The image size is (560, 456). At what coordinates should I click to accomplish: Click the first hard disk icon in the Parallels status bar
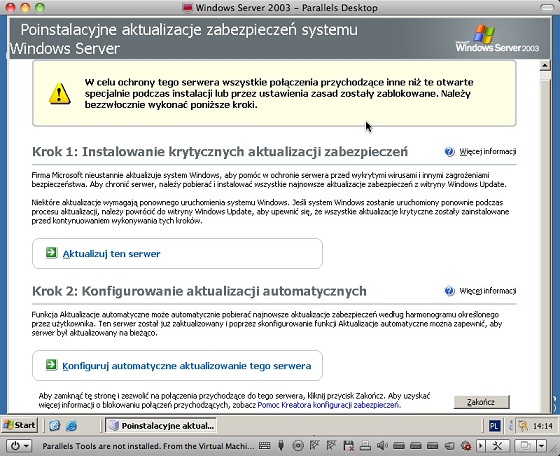(399, 446)
